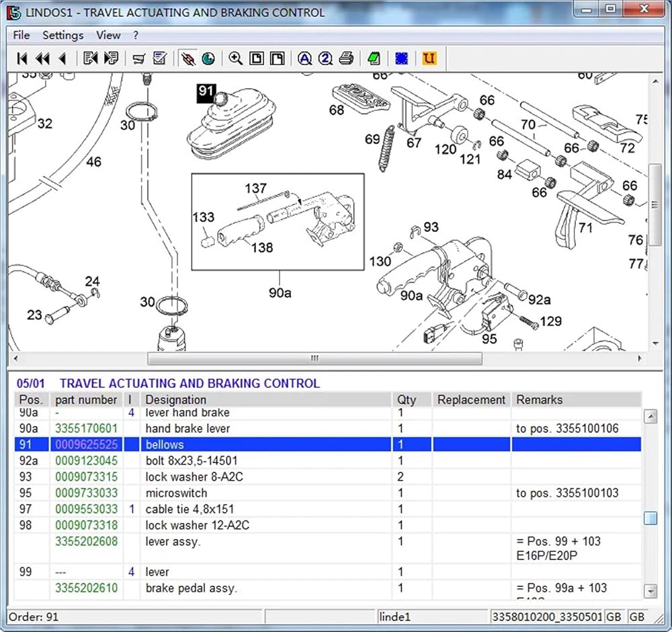Click the search A magnifier icon
Image resolution: width=672 pixels, height=632 pixels.
[304, 58]
